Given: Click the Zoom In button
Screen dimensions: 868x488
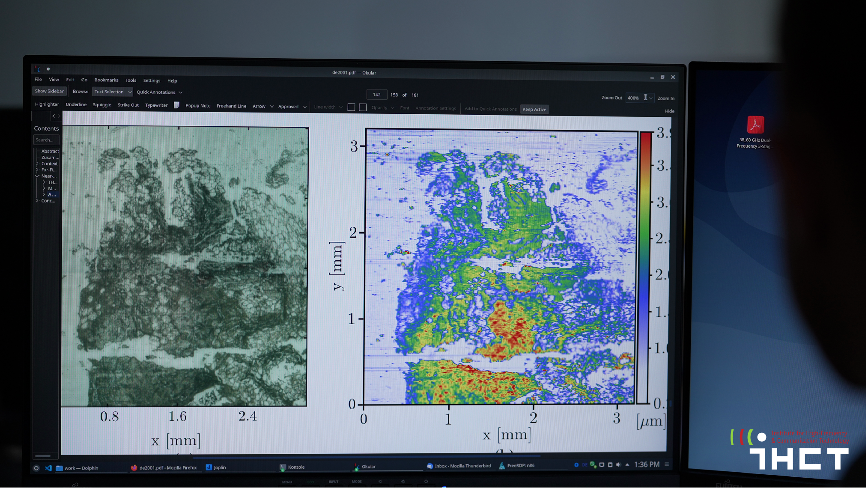Looking at the screenshot, I should pos(666,98).
